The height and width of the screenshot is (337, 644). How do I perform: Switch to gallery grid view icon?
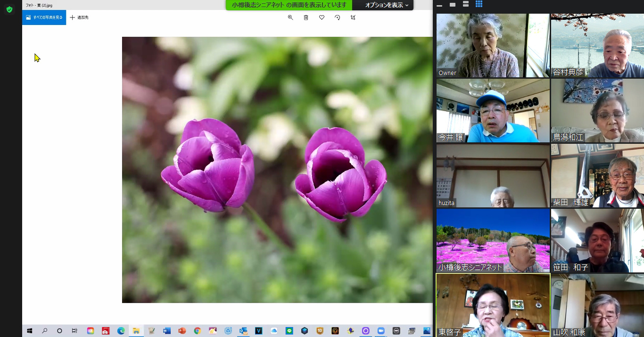[x=479, y=4]
